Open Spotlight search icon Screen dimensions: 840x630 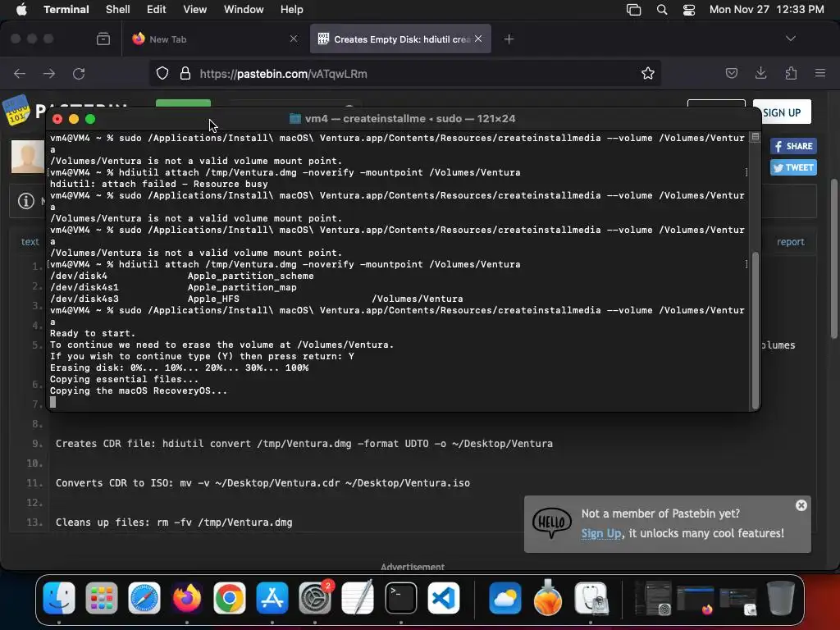[x=662, y=10]
